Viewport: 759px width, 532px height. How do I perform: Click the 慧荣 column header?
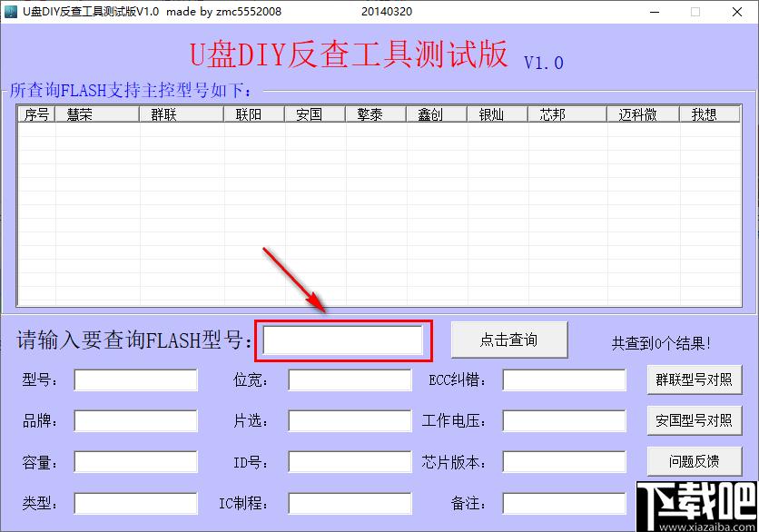(97, 114)
